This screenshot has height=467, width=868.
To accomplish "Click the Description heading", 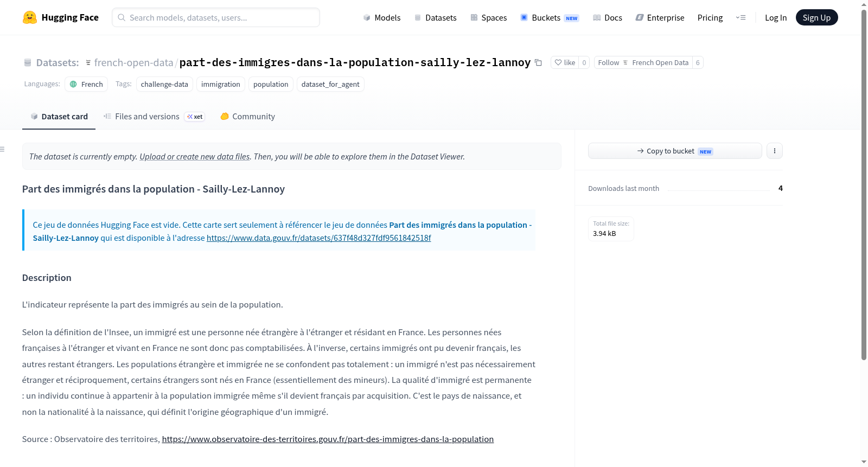I will click(x=47, y=278).
